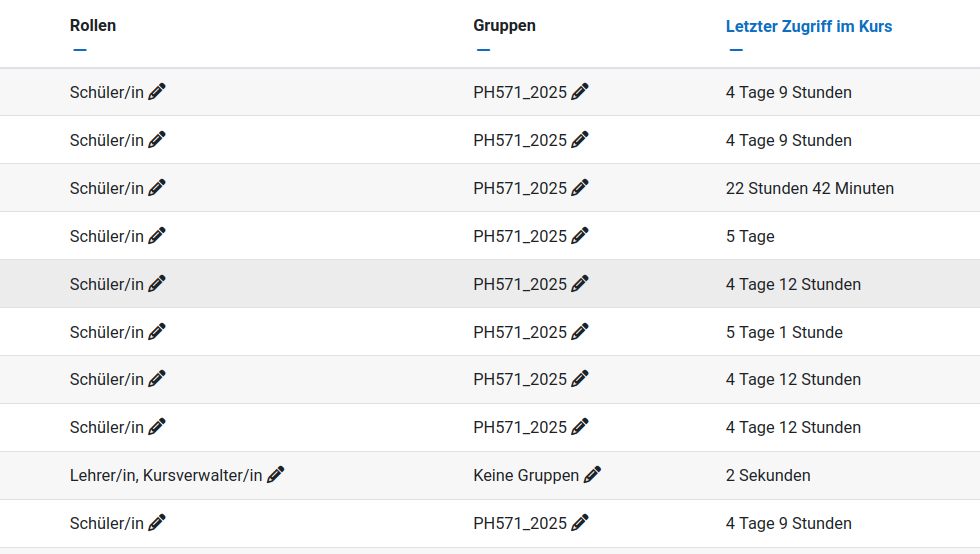Edit the Lehrer/in, Kursverwalter/in role assignment
Viewport: 980px width, 554px height.
pyautogui.click(x=276, y=474)
